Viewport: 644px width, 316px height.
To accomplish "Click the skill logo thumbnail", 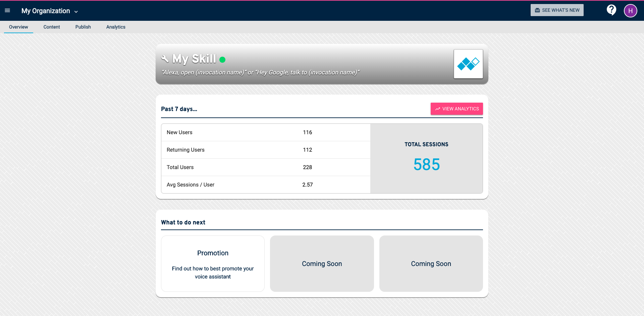I will [x=468, y=64].
